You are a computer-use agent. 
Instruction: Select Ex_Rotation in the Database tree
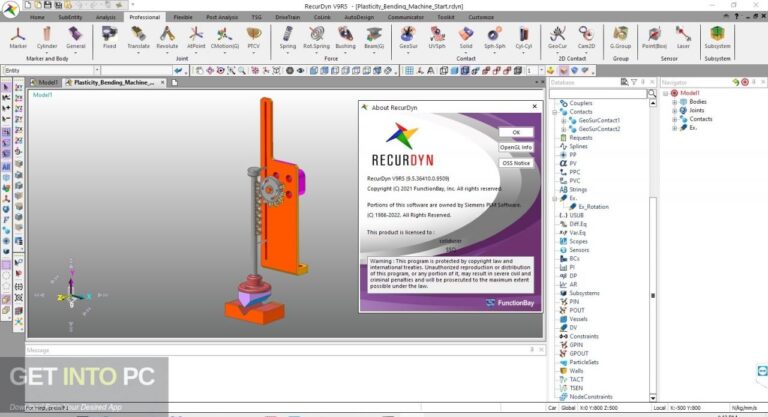[594, 207]
